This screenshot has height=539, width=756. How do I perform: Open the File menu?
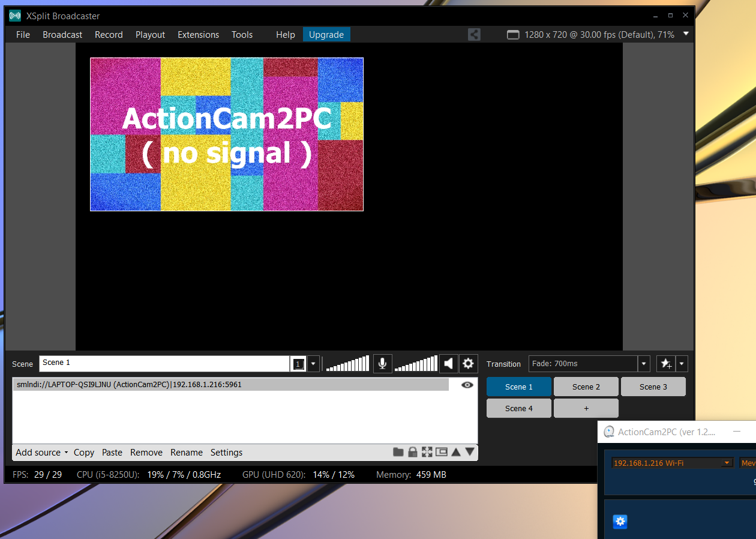[x=23, y=35]
